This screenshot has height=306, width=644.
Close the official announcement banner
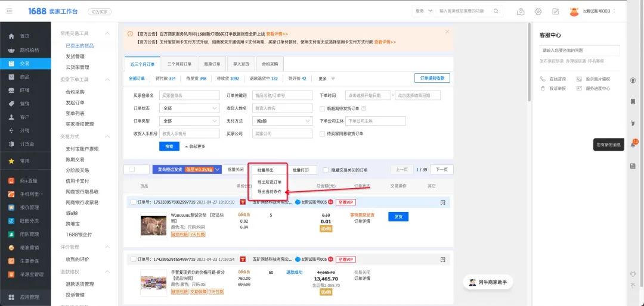(x=447, y=32)
